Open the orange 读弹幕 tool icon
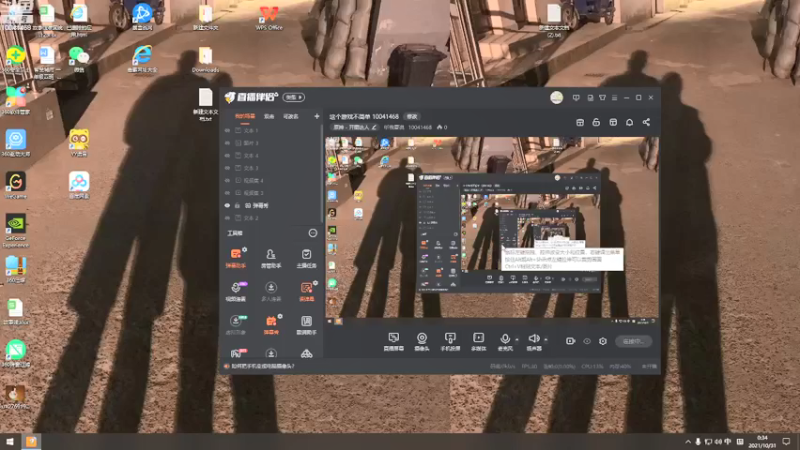This screenshot has width=800, height=450. click(x=306, y=291)
